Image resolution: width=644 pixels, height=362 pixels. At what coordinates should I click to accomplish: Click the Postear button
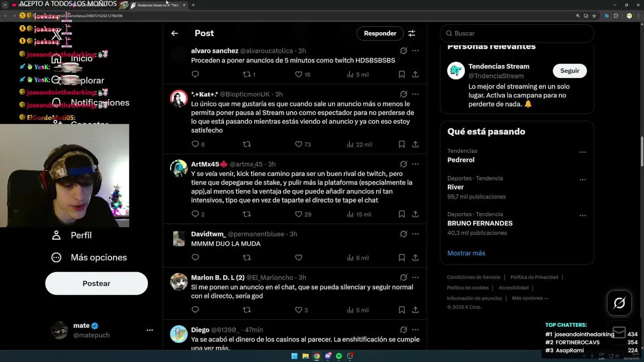[x=97, y=284]
